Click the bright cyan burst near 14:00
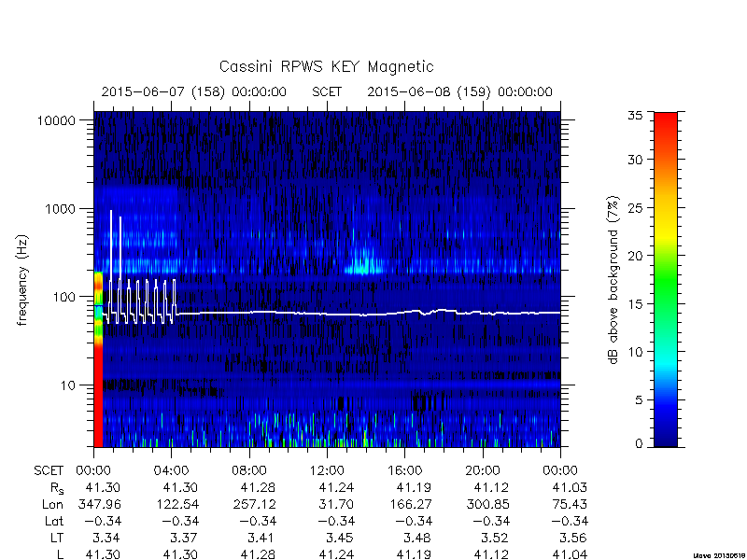This screenshot has width=747, height=560. (x=363, y=266)
